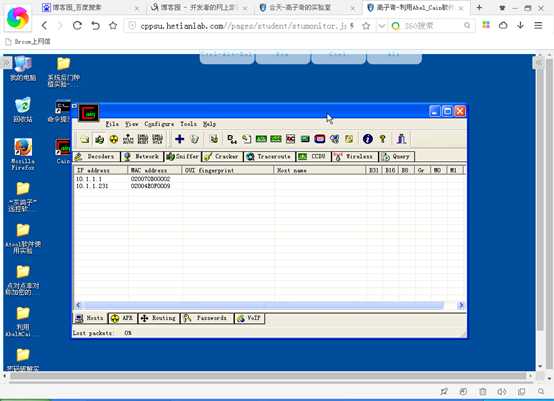Select the APR bottom tab
Viewport: 554px width, 401px height.
coord(123,318)
